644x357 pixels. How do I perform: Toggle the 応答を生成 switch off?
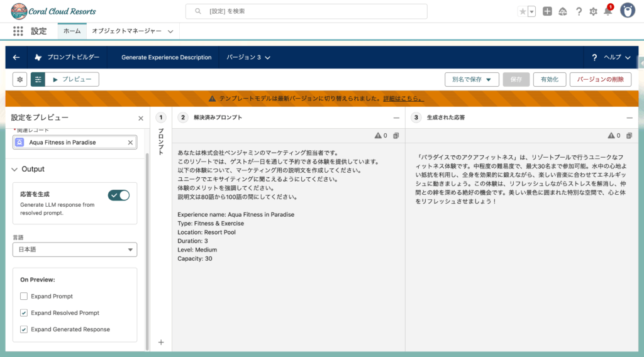tap(118, 195)
